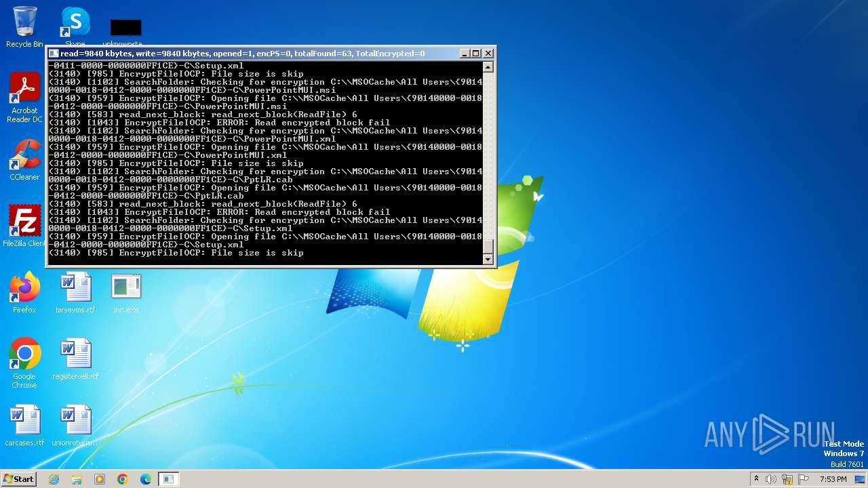This screenshot has height=488, width=868.
Task: Click last line 'File size is skip'
Action: (x=258, y=253)
